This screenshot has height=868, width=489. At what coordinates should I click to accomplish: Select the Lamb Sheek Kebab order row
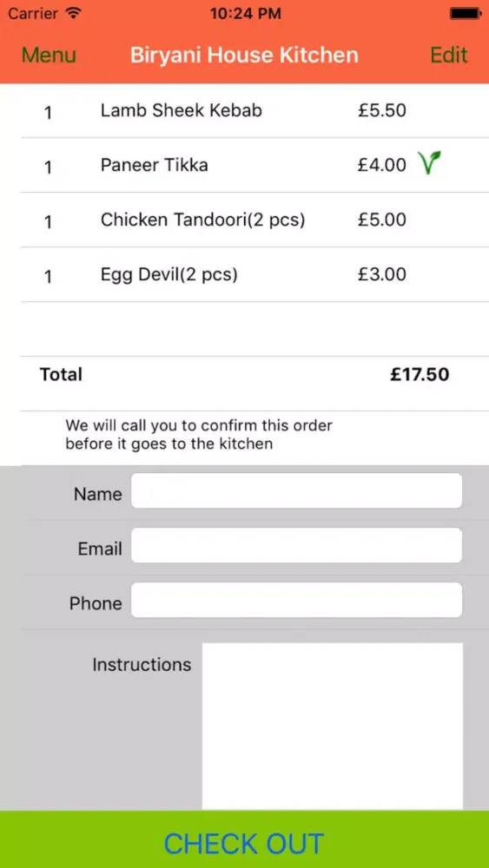254,111
